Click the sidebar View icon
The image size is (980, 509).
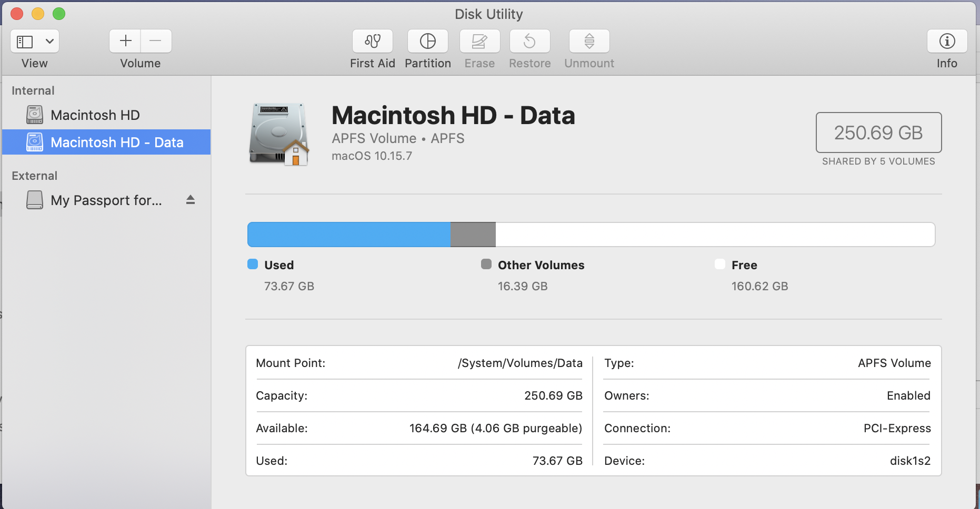[x=25, y=41]
